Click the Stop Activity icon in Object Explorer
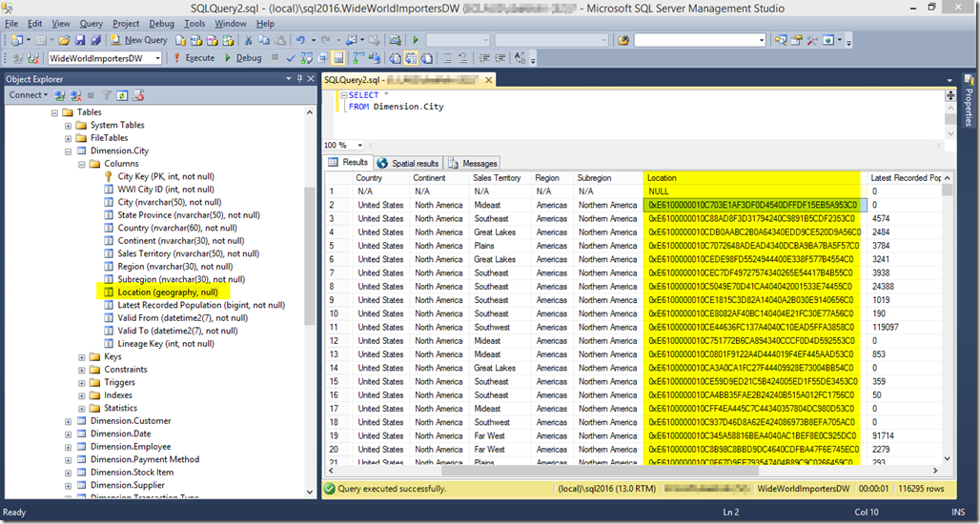 92,95
